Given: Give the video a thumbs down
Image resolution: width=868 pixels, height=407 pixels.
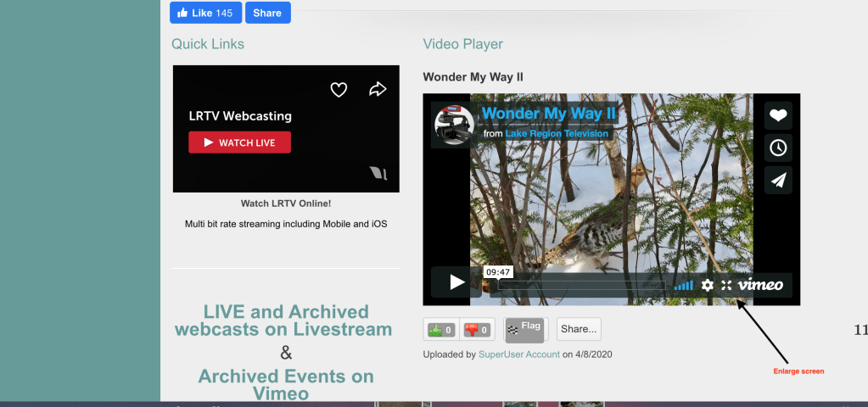Looking at the screenshot, I should point(479,330).
